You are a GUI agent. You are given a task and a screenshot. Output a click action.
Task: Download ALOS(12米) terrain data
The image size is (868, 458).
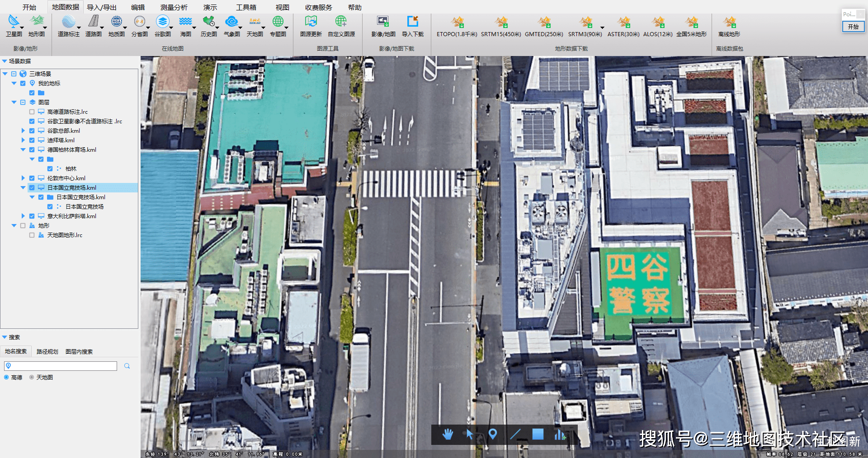tap(658, 26)
